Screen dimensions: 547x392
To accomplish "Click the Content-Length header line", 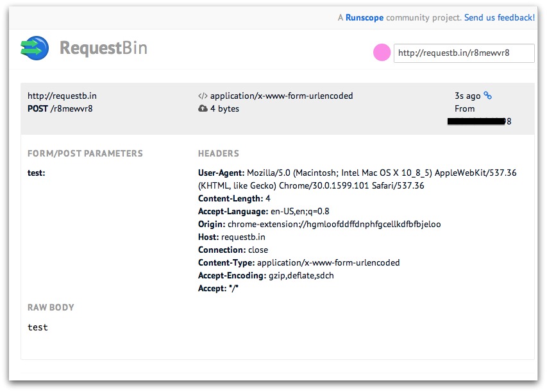I will pos(234,199).
